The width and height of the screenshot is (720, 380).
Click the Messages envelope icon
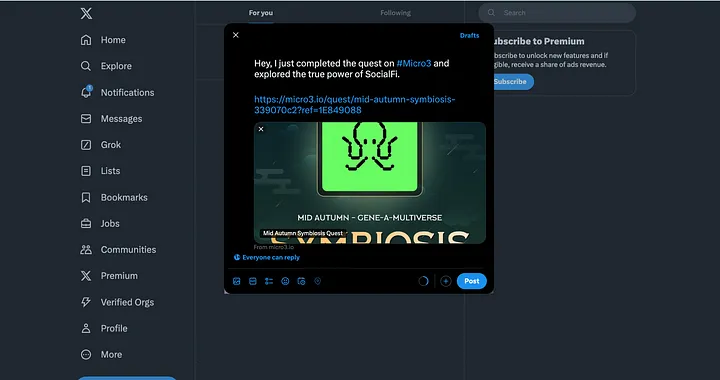(x=86, y=118)
